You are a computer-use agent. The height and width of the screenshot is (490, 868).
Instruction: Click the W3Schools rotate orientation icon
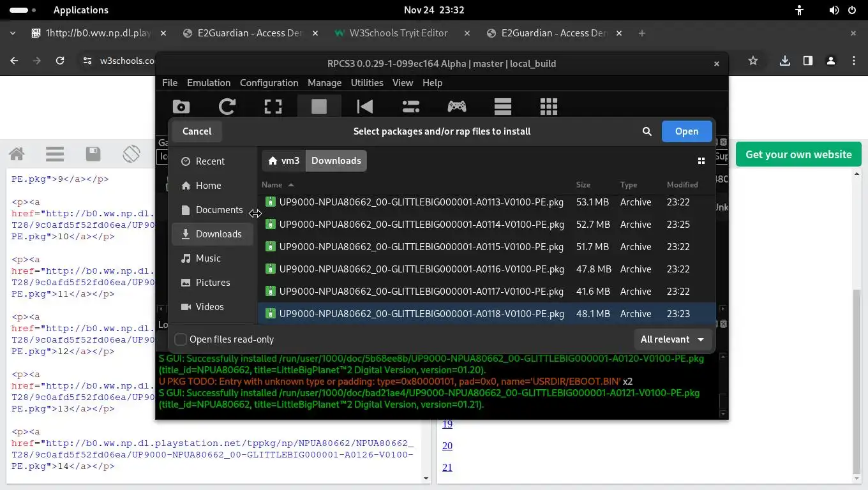(x=131, y=154)
